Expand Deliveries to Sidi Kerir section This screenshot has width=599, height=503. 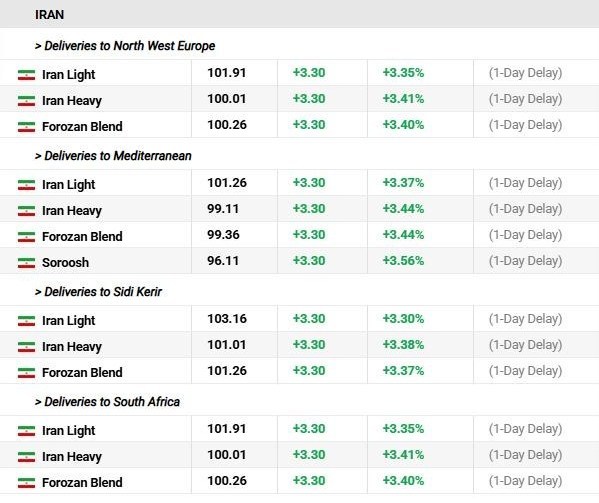(x=98, y=292)
